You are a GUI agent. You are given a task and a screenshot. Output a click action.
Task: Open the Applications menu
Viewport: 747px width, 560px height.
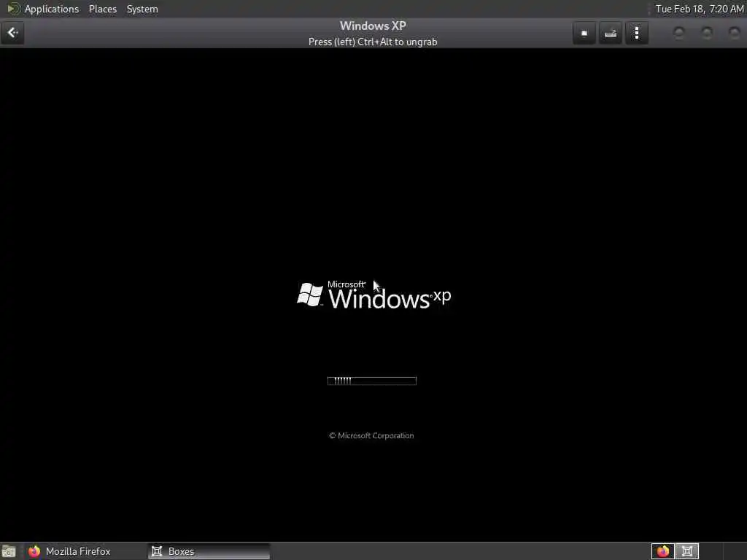coord(52,9)
